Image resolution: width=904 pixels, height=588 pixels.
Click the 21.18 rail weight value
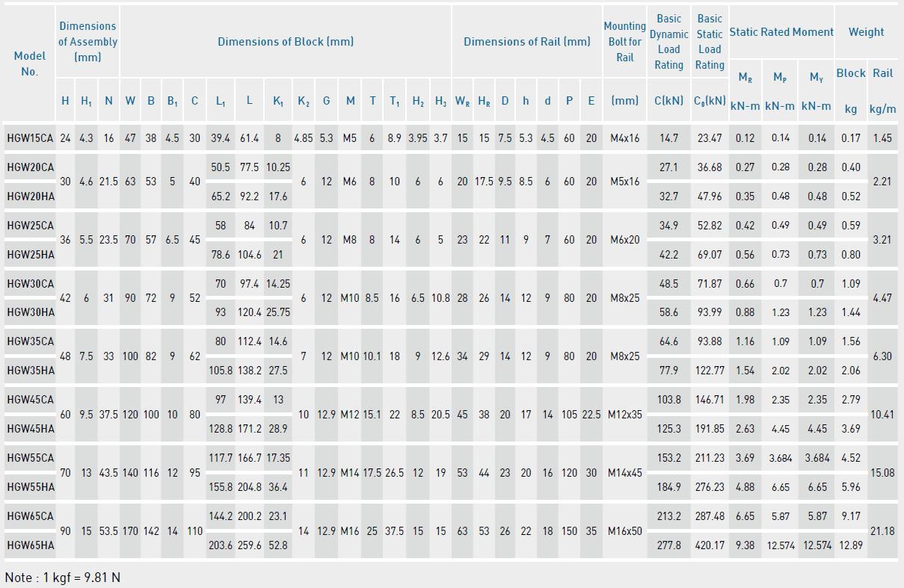[882, 531]
